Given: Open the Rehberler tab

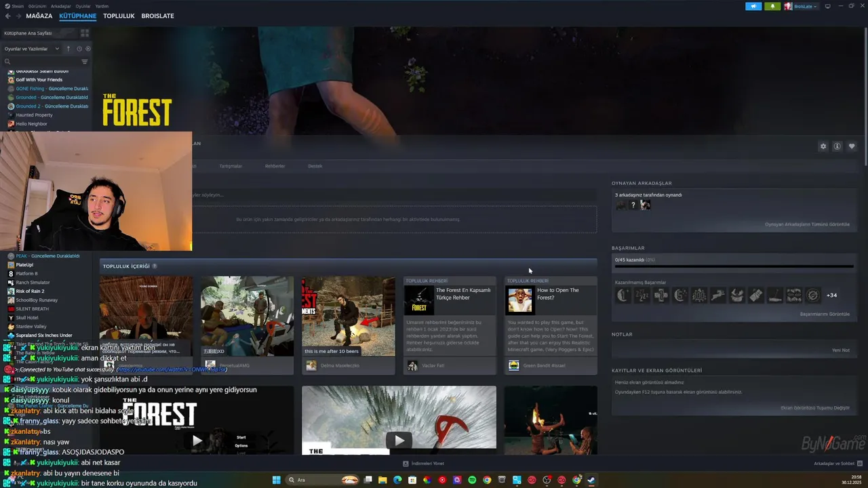Looking at the screenshot, I should (275, 166).
